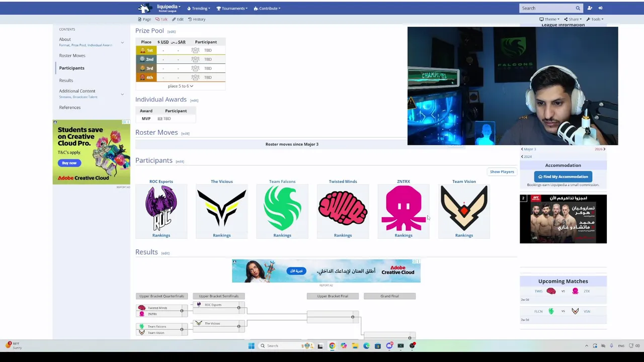Open the Share dropdown
Image resolution: width=644 pixels, height=362 pixels.
pyautogui.click(x=573, y=19)
